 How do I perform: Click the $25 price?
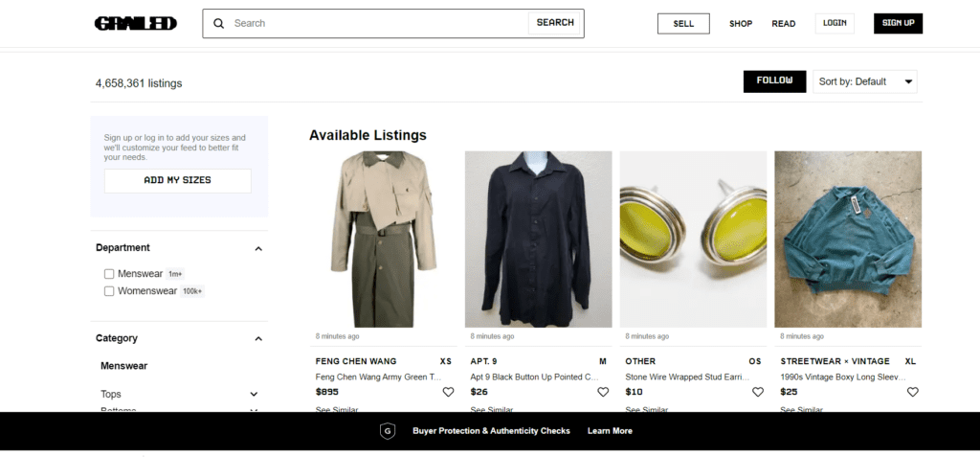[x=789, y=392]
